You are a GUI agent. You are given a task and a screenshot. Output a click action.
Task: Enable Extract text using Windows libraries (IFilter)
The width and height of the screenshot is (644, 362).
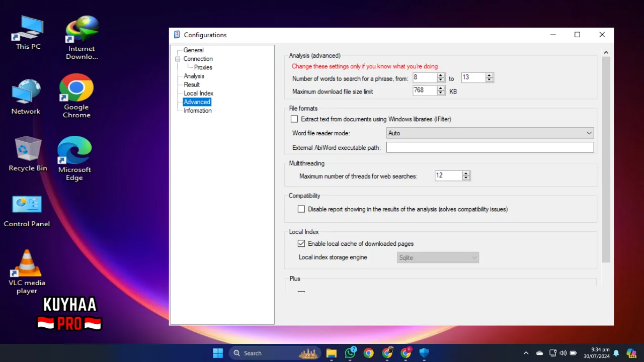[x=294, y=119]
